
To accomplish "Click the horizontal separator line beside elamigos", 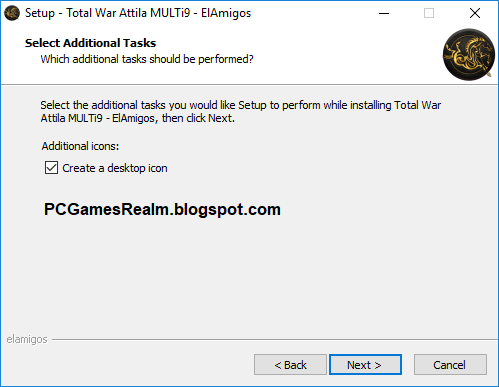I will (275, 340).
